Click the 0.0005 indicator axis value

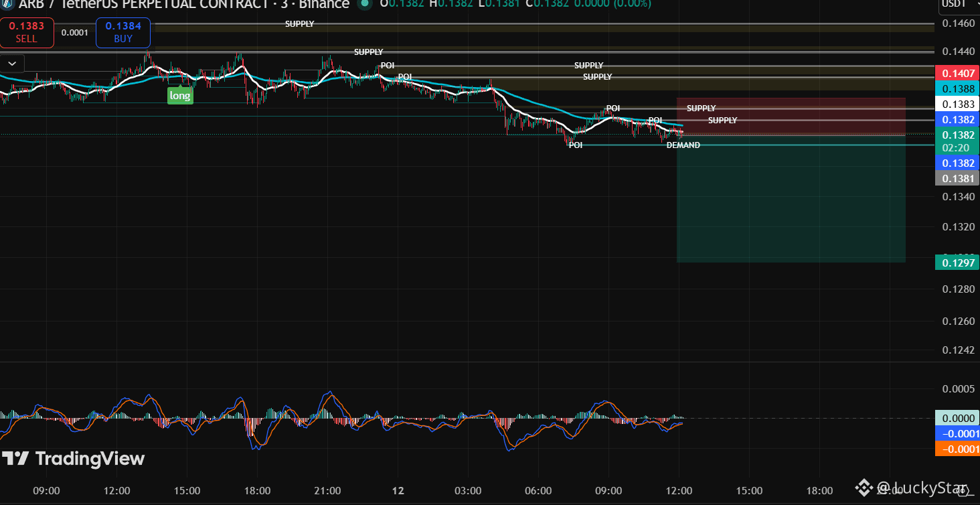click(x=958, y=388)
